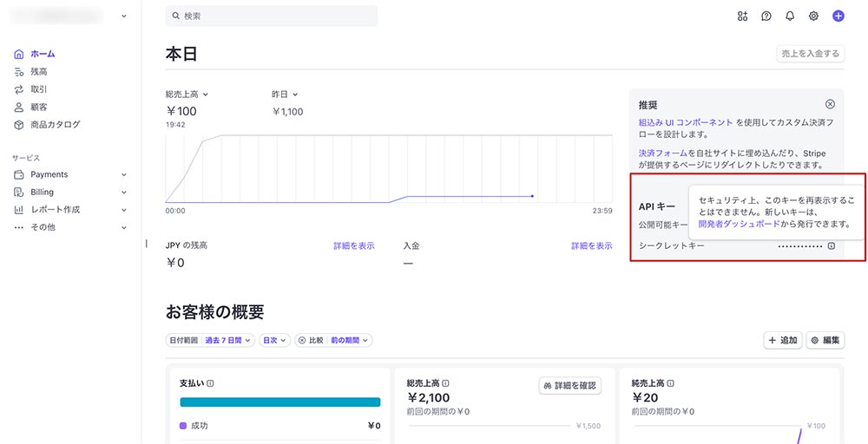Click the 検索 search field
868x444 pixels.
click(272, 16)
